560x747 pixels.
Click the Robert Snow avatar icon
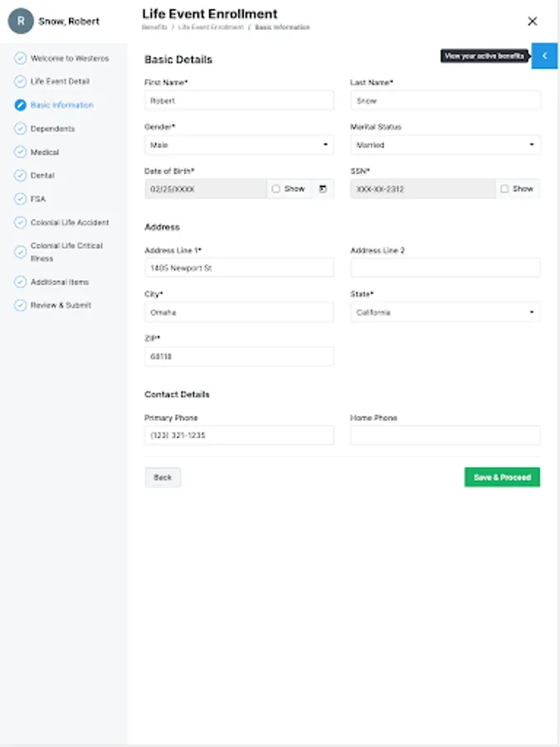pyautogui.click(x=21, y=21)
